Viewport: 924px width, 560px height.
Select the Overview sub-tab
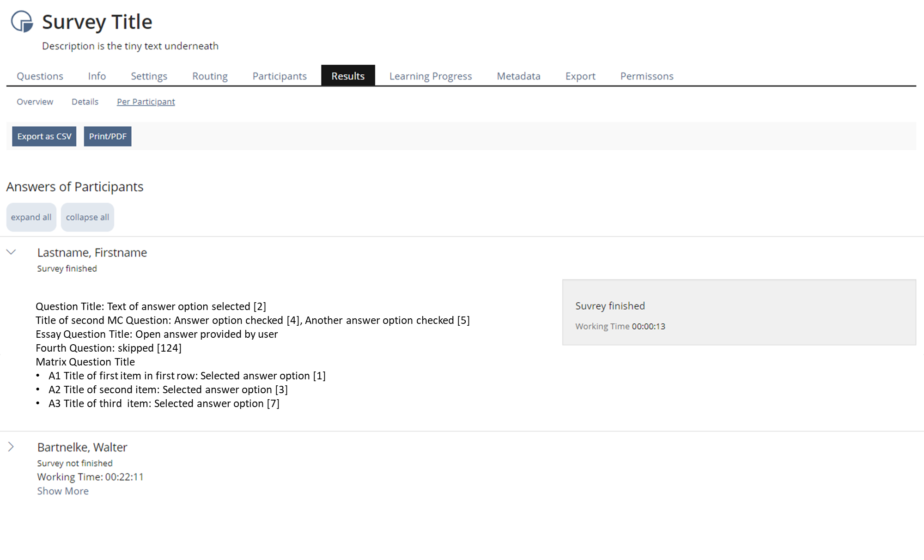[35, 102]
